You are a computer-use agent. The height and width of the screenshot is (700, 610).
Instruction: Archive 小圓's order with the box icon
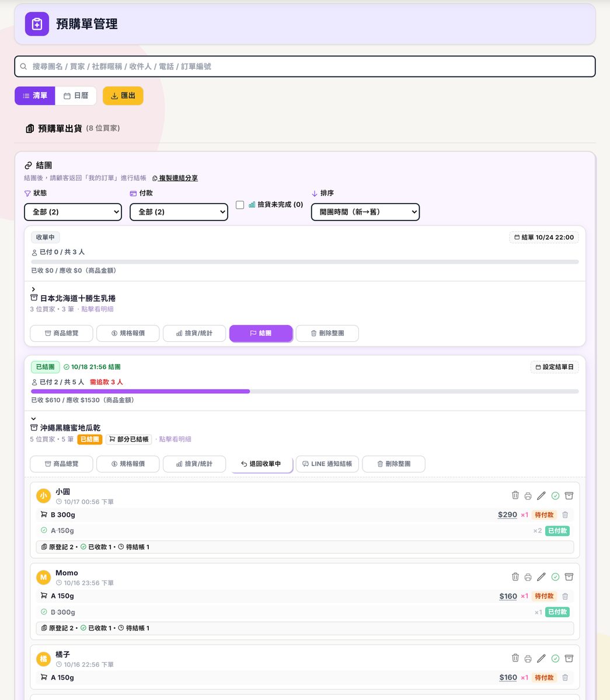[x=569, y=496]
